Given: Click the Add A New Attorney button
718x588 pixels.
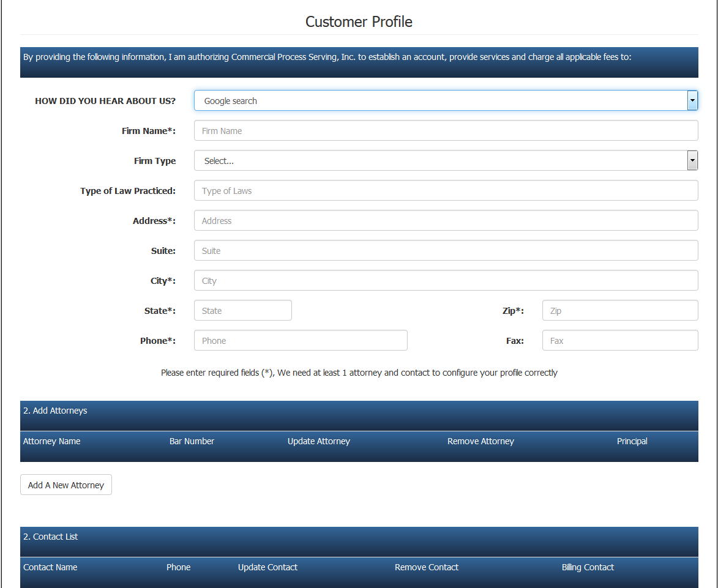Looking at the screenshot, I should (66, 485).
